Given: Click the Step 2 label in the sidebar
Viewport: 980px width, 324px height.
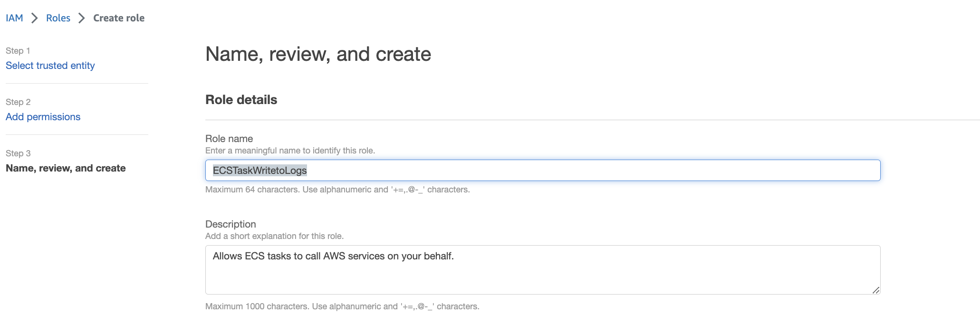Looking at the screenshot, I should [x=18, y=102].
